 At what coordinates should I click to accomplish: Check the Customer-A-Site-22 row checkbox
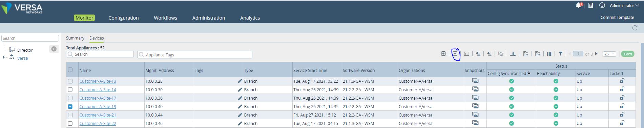pyautogui.click(x=70, y=123)
